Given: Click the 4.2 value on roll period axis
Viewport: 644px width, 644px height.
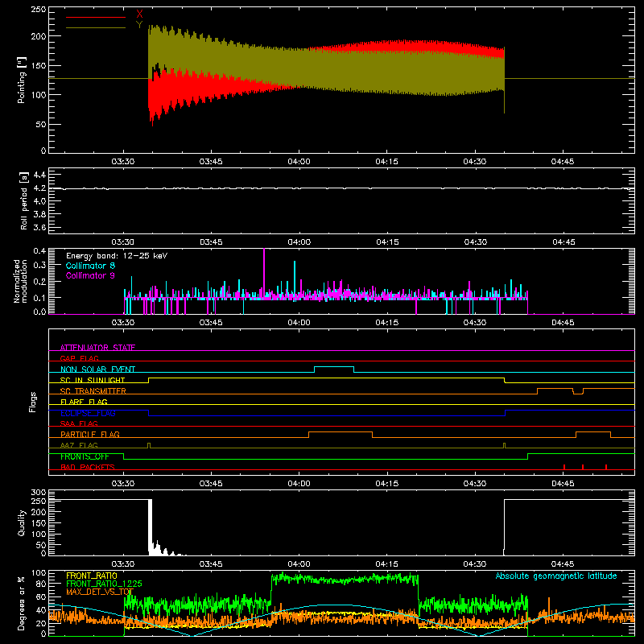Looking at the screenshot, I should coord(39,188).
